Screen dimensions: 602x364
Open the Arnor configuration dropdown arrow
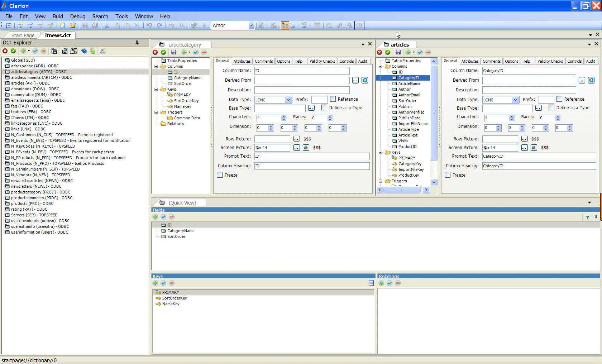(x=252, y=25)
